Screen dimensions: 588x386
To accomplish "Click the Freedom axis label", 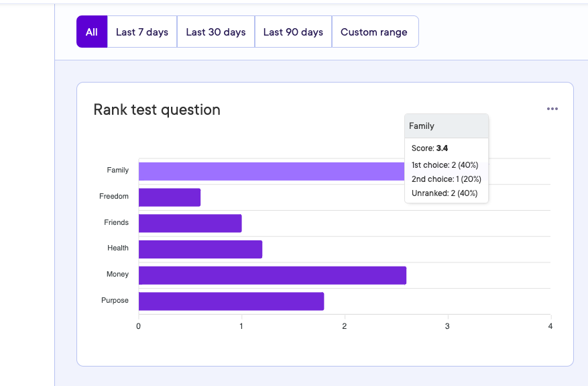I will click(x=113, y=197).
